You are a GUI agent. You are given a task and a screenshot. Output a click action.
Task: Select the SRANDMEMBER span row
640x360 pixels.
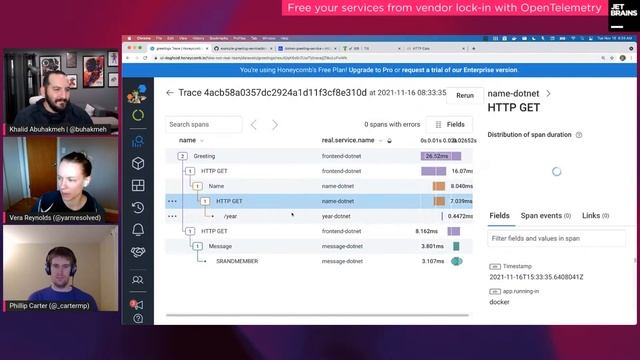pos(319,261)
